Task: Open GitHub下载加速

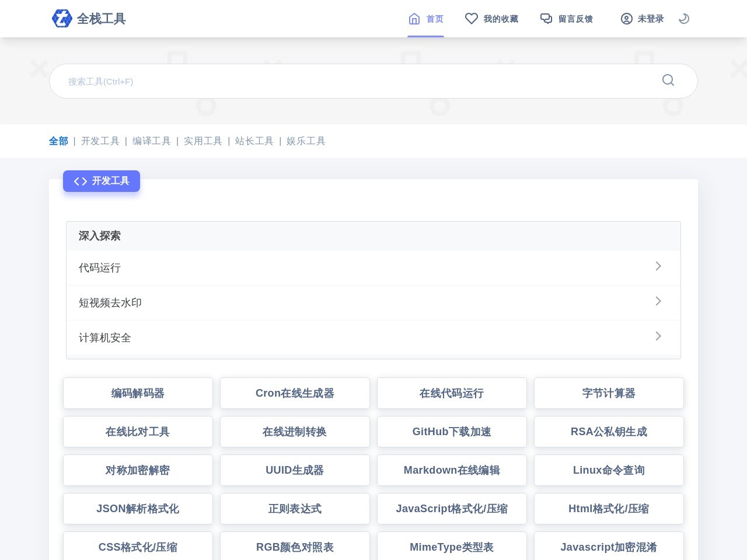Action: [x=452, y=432]
